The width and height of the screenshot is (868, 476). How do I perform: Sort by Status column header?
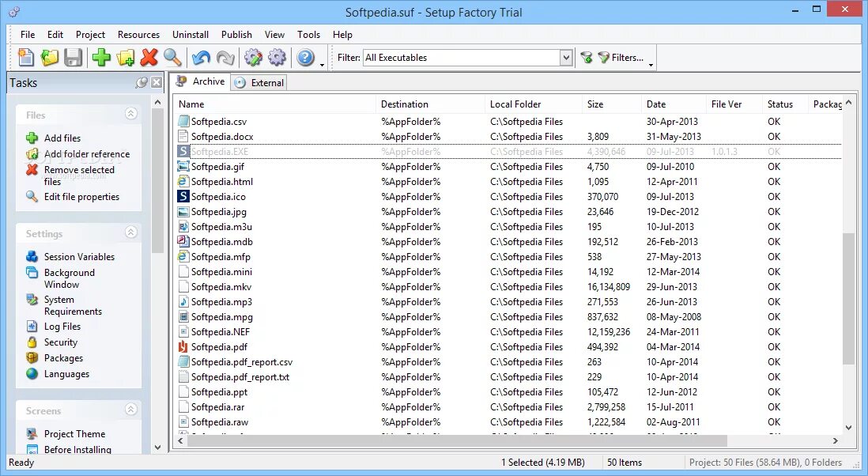785,104
